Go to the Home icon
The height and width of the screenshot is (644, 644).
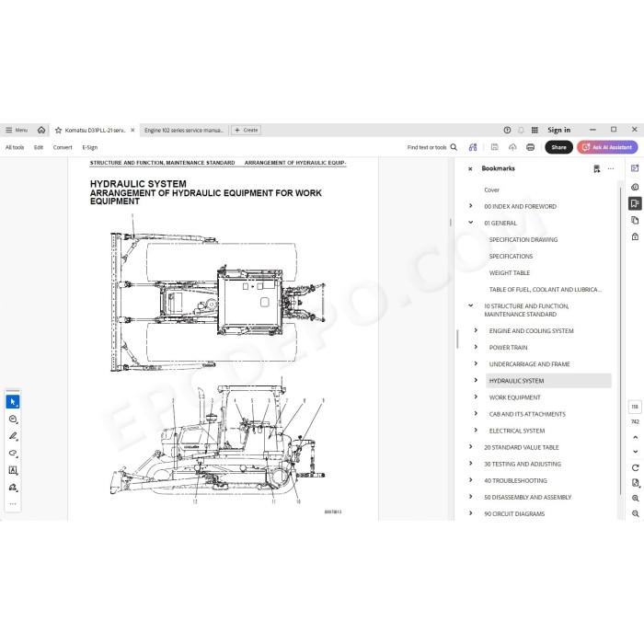click(41, 131)
